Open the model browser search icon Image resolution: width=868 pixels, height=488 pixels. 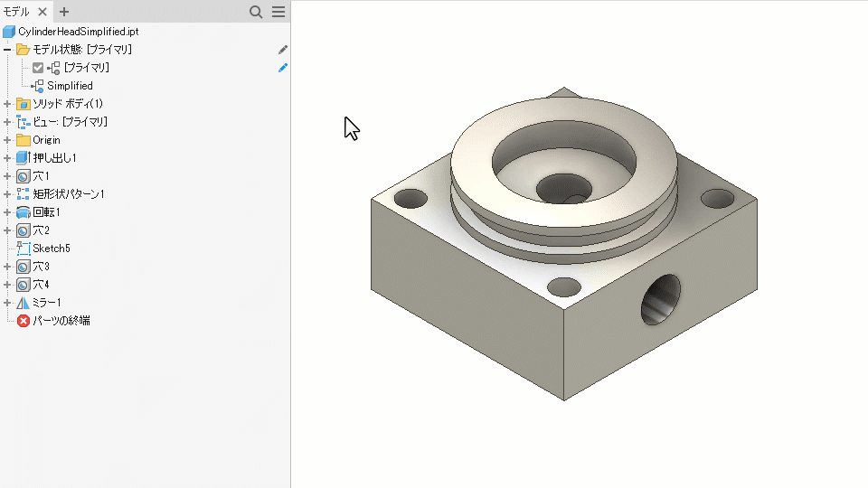pos(256,12)
